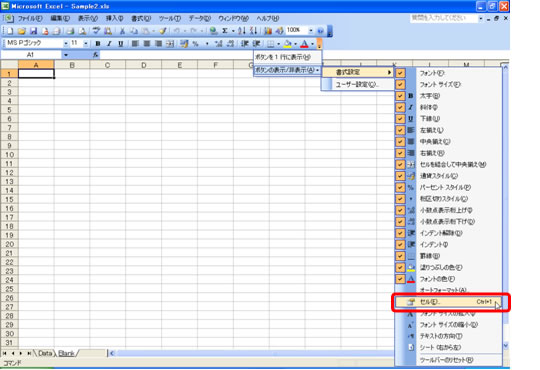
Task: Switch to the Blank sheet tab
Action: point(66,353)
